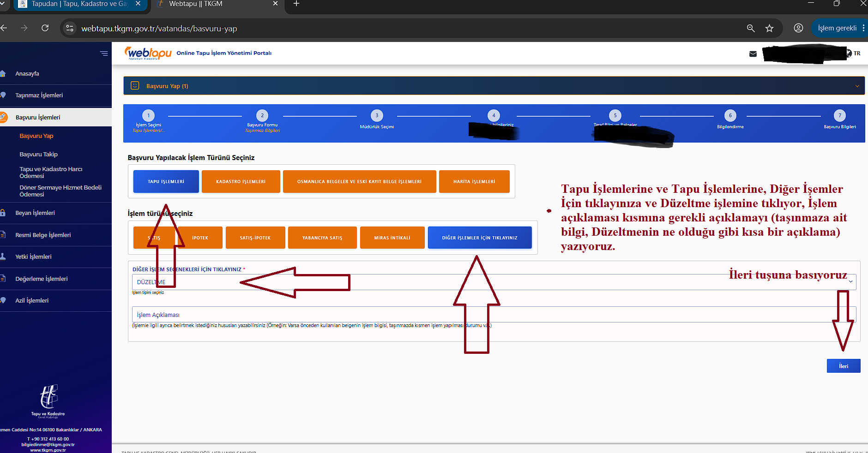This screenshot has width=868, height=453.
Task: Open Yetki İşlemleri menu
Action: point(33,257)
